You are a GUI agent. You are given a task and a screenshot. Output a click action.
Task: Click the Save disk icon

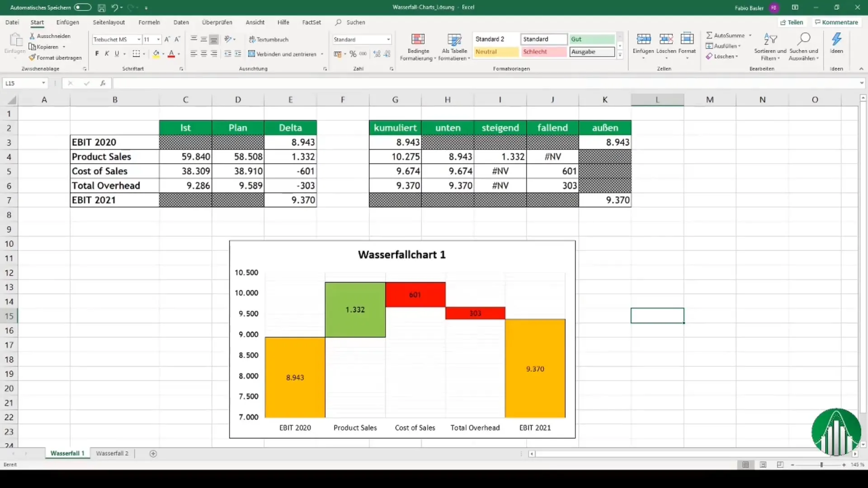pyautogui.click(x=102, y=8)
